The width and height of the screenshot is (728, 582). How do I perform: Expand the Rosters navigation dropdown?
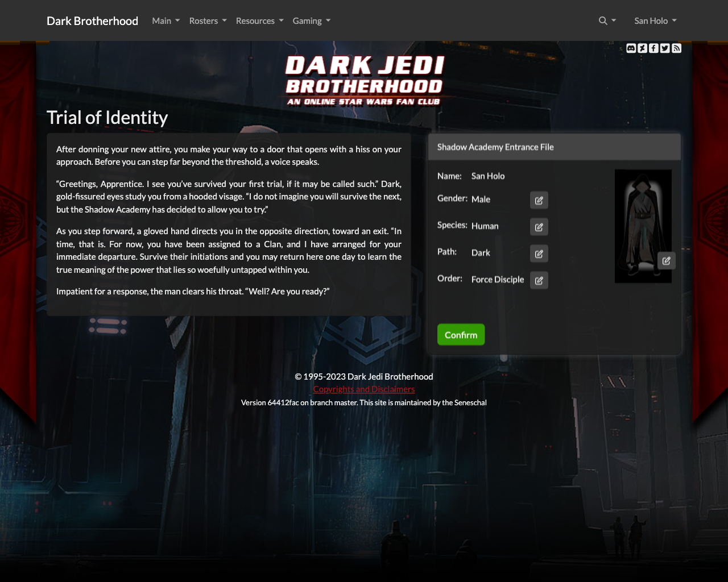[208, 21]
